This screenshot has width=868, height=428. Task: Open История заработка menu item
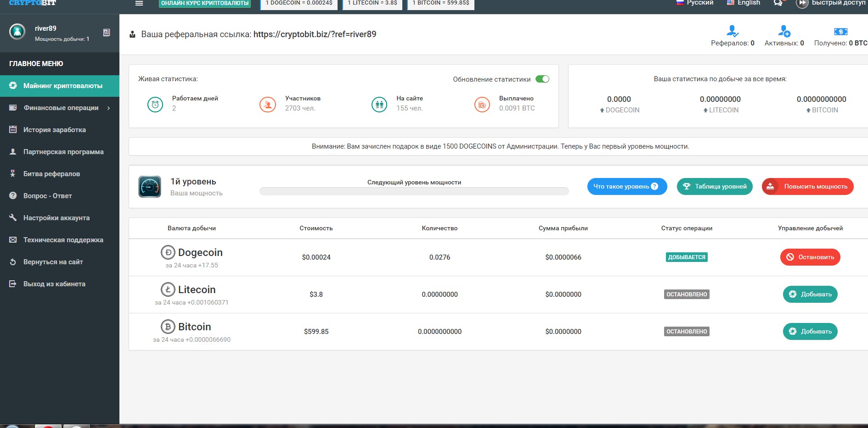[54, 130]
